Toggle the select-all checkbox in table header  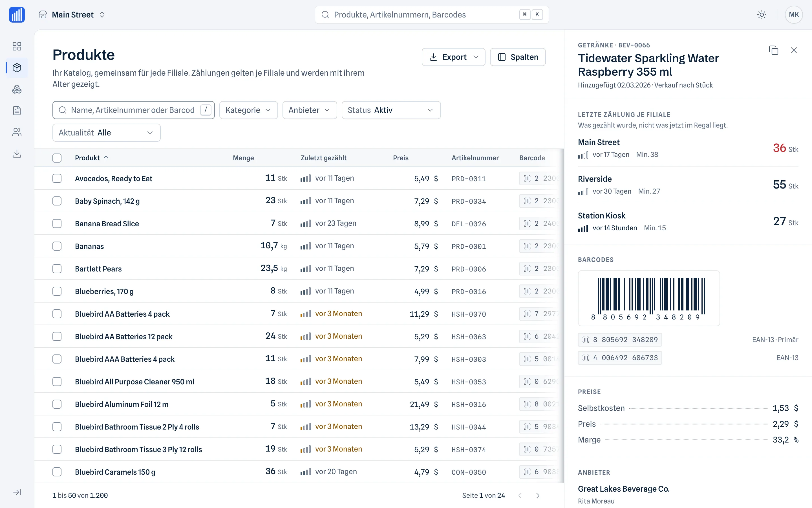point(57,158)
